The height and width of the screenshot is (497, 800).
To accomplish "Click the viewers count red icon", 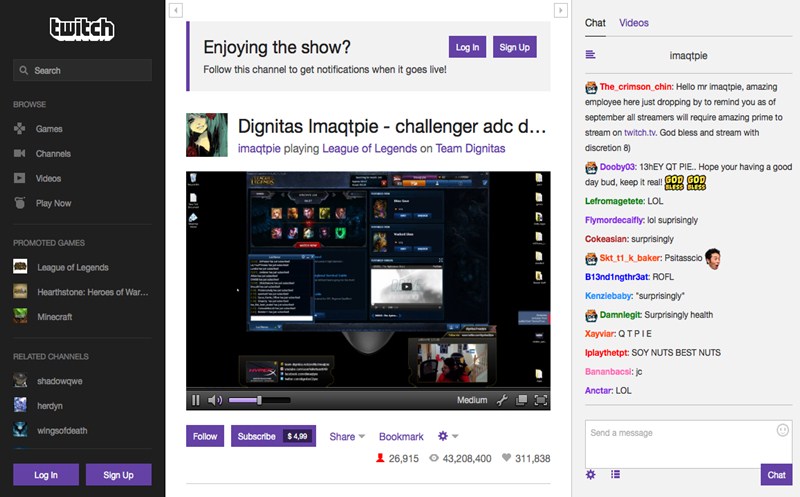I will [380, 458].
